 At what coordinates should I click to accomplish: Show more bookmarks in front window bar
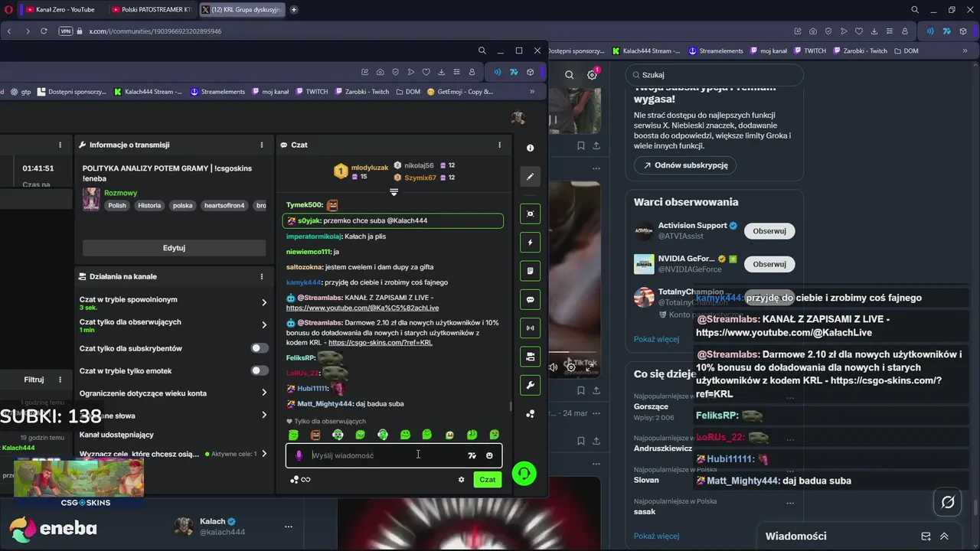tap(532, 92)
